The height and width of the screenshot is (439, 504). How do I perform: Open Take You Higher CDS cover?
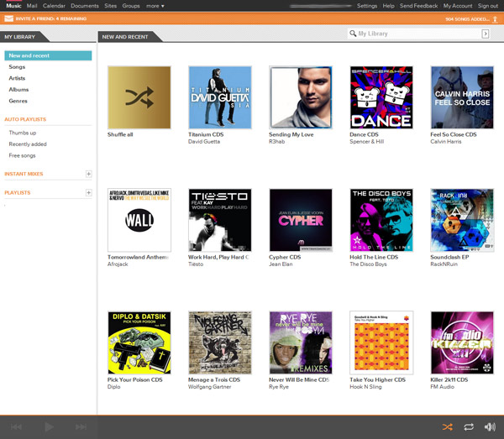click(381, 342)
